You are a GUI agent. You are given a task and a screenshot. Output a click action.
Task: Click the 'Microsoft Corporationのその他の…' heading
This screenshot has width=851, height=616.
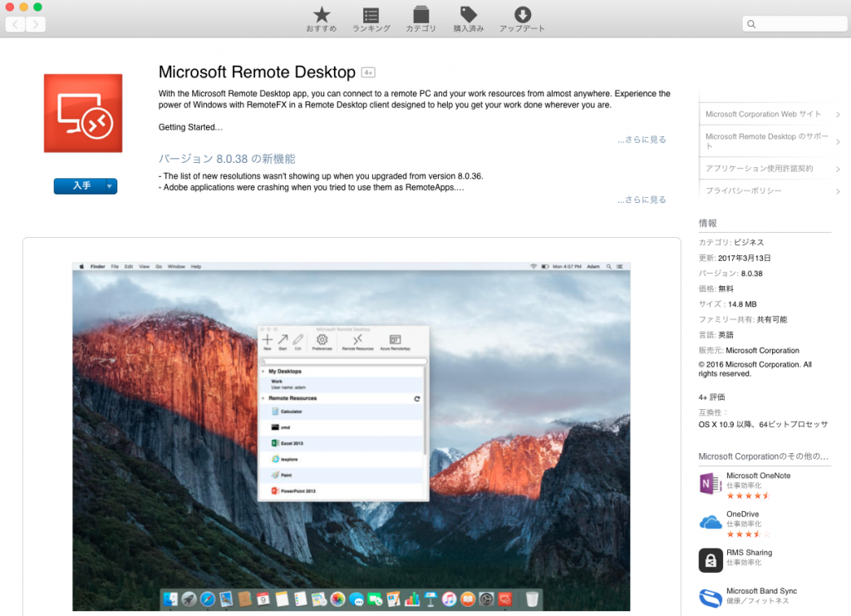pyautogui.click(x=764, y=456)
